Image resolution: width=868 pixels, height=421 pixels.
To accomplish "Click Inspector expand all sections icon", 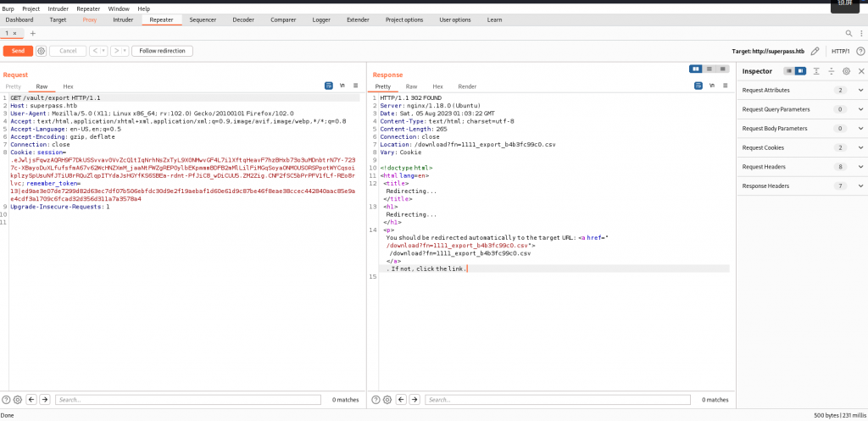I will point(816,71).
